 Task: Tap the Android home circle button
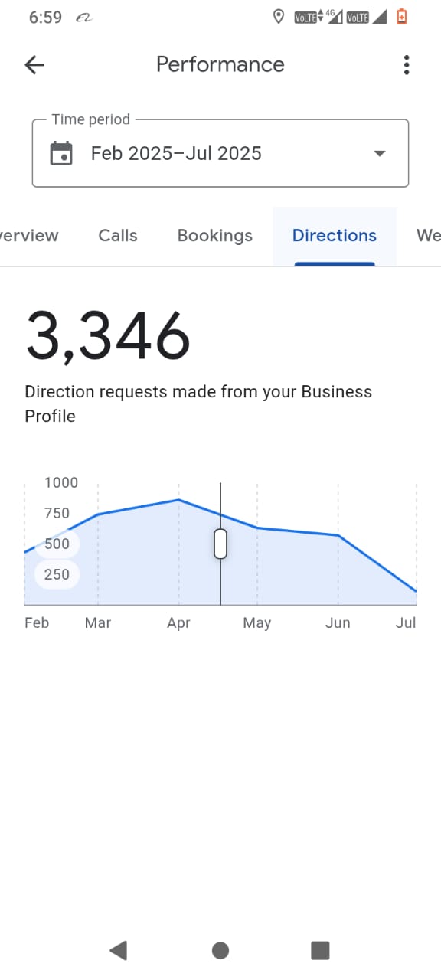pyautogui.click(x=220, y=950)
